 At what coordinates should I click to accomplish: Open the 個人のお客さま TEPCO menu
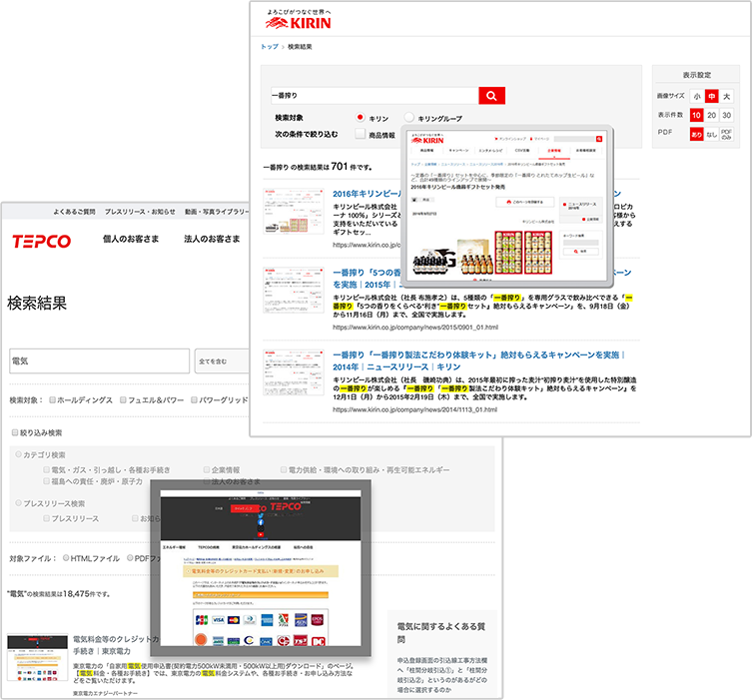[x=131, y=239]
